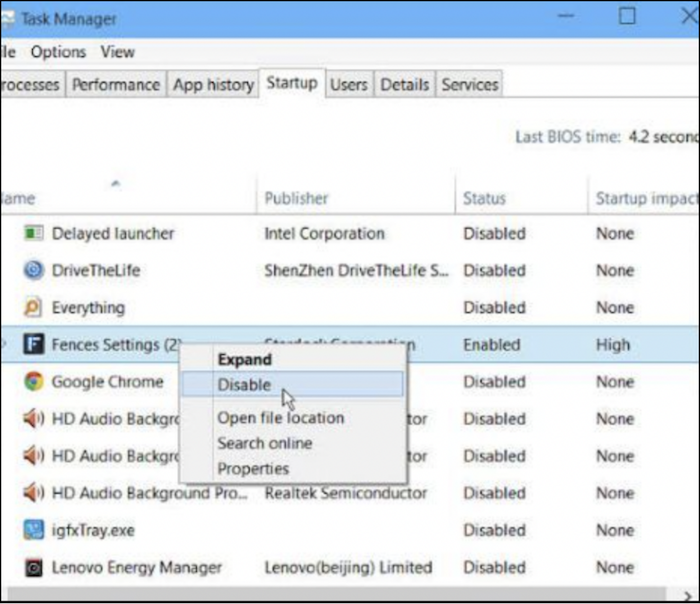This screenshot has width=700, height=604.
Task: Click Disabled status of Google Chrome row
Action: click(494, 382)
